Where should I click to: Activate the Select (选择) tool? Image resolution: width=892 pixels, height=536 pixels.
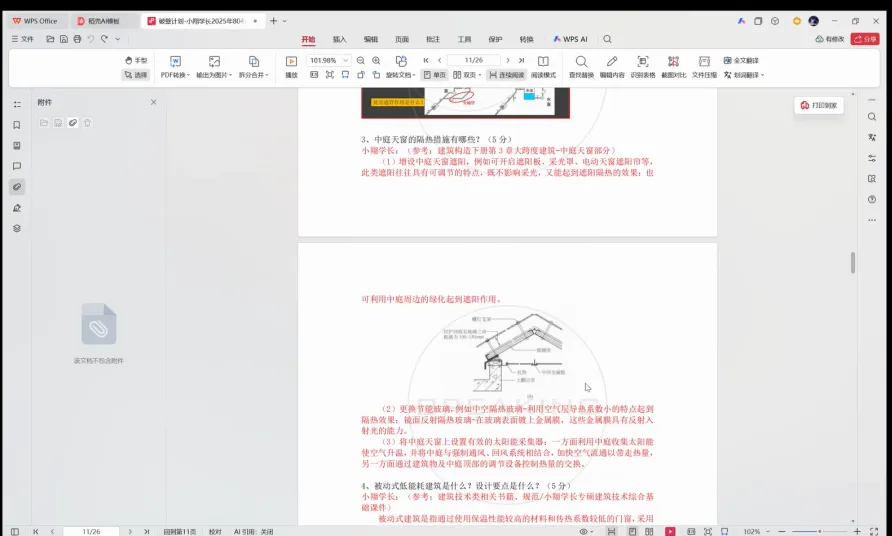[135, 75]
